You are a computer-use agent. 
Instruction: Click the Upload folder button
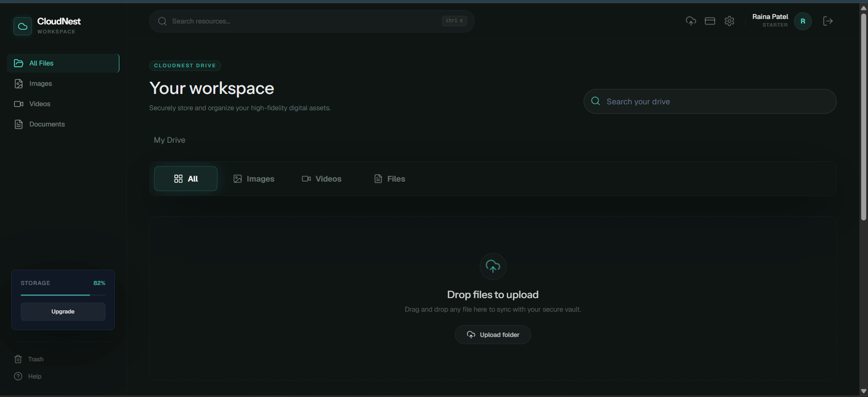click(x=493, y=335)
